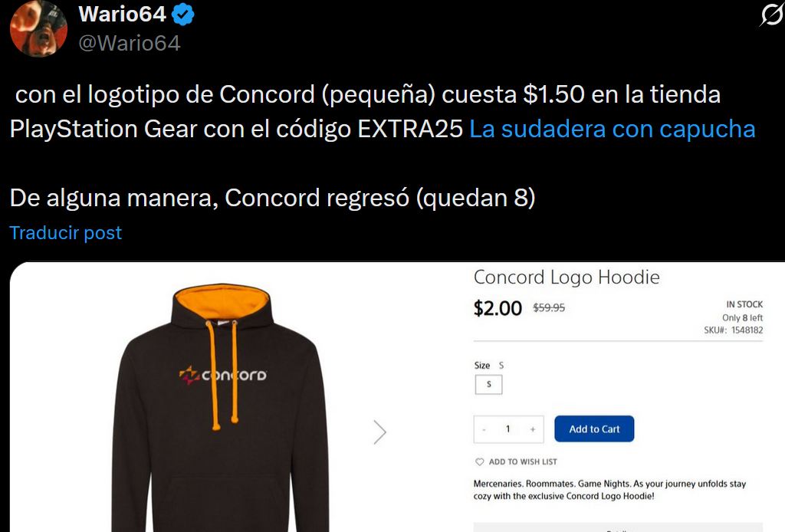785x532 pixels.
Task: Click the blue verified badge icon
Action: 183,14
